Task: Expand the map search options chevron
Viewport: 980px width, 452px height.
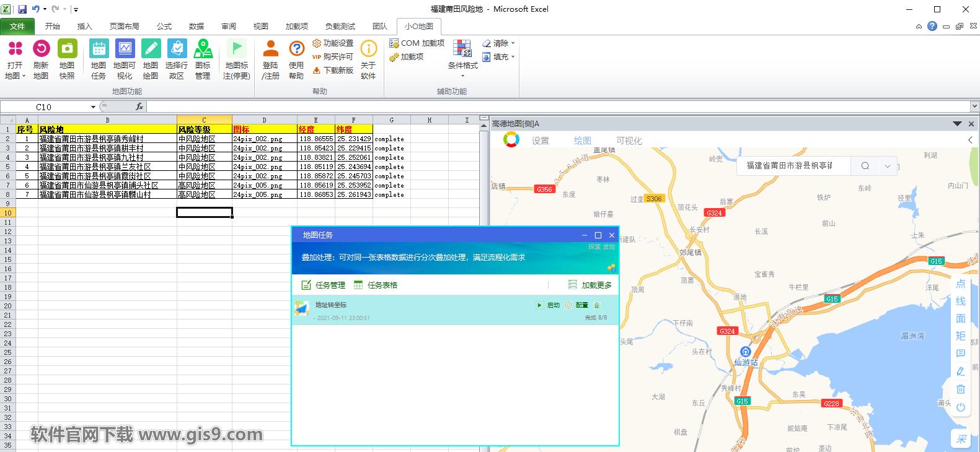Action: click(x=888, y=166)
